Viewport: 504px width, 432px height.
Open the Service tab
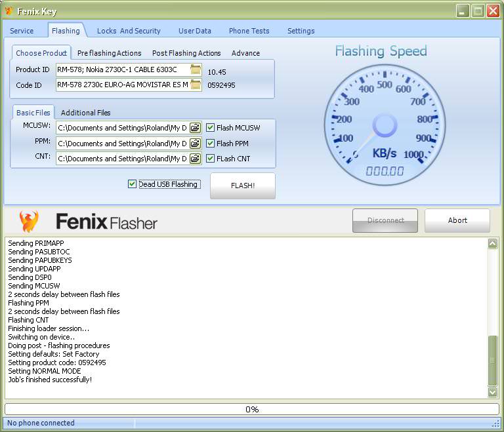pos(22,31)
